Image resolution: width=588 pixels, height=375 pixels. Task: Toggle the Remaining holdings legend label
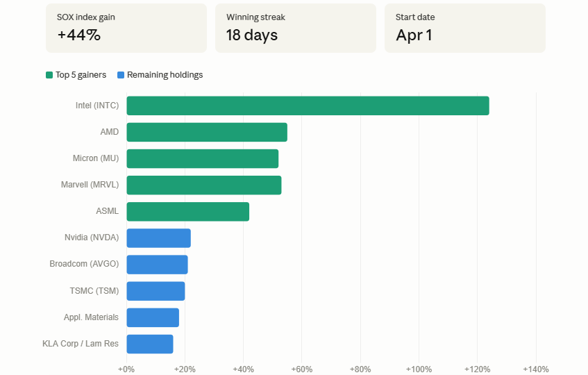(x=165, y=75)
